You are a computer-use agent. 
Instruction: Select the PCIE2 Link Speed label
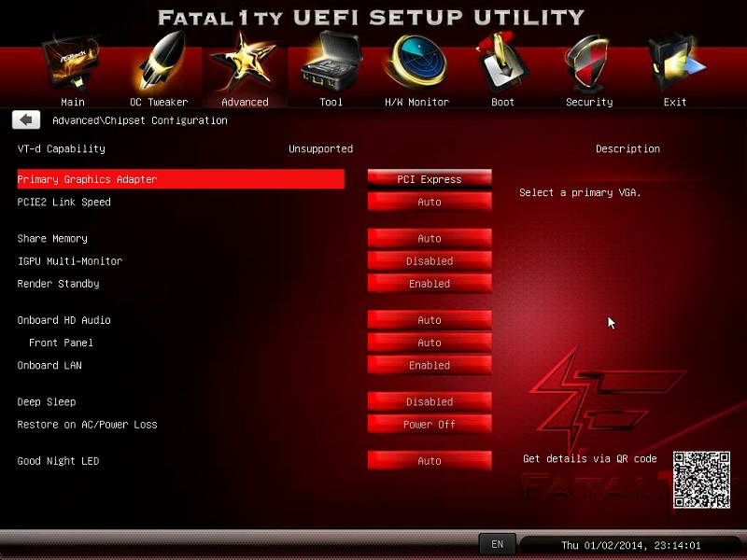pyautogui.click(x=63, y=202)
